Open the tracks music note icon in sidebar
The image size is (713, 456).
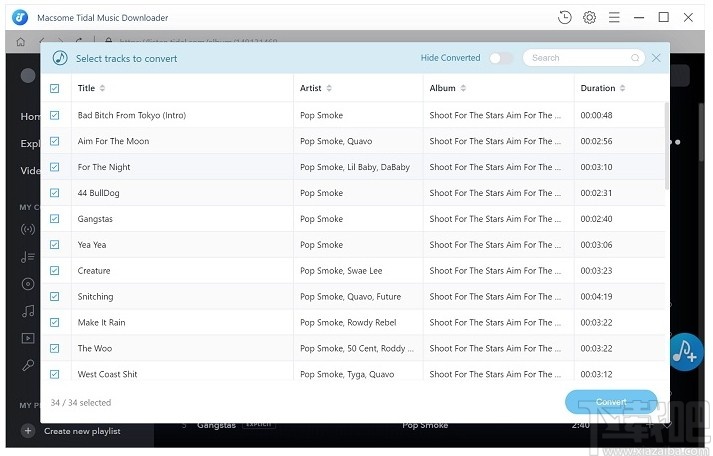tap(28, 311)
